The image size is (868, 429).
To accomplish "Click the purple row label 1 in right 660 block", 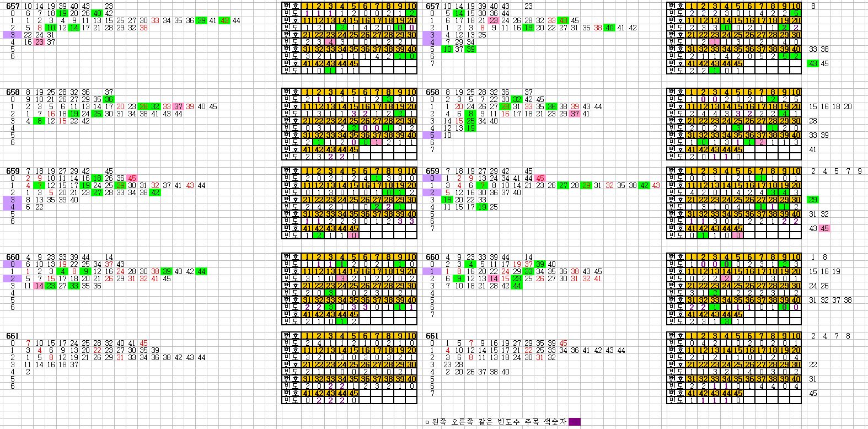I will (x=432, y=271).
